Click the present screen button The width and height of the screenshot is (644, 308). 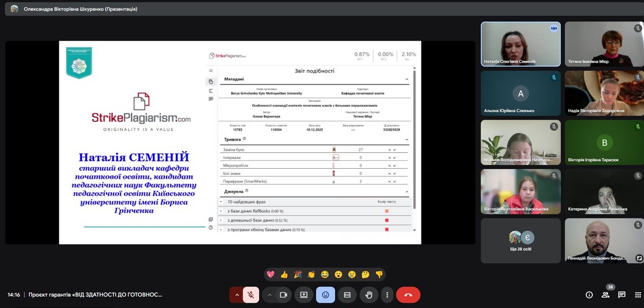click(x=303, y=295)
